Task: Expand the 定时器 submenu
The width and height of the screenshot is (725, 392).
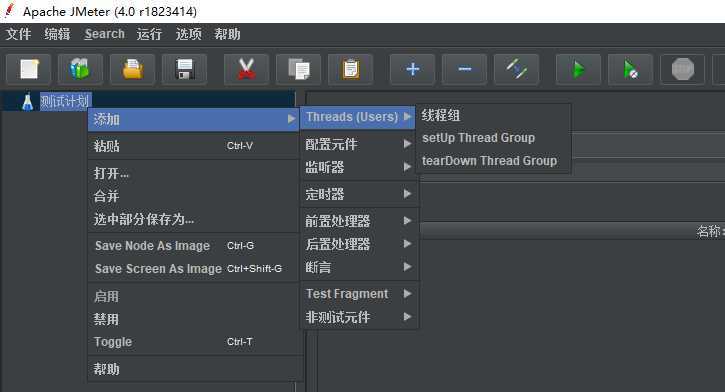Action: coord(359,194)
